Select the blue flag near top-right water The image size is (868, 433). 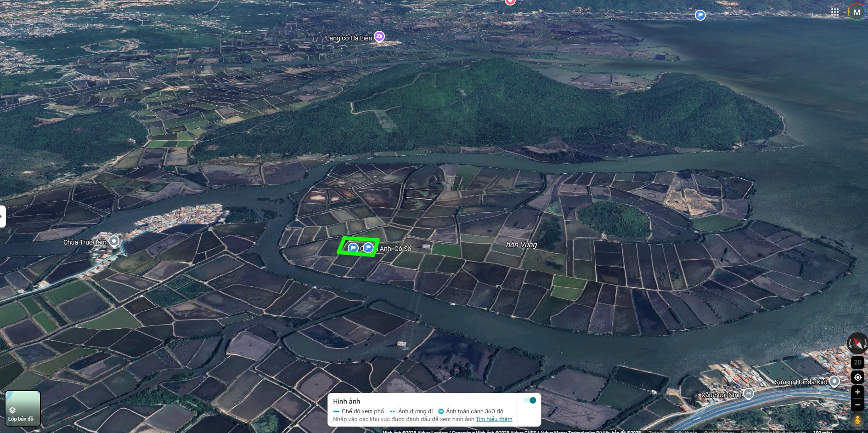(x=700, y=15)
